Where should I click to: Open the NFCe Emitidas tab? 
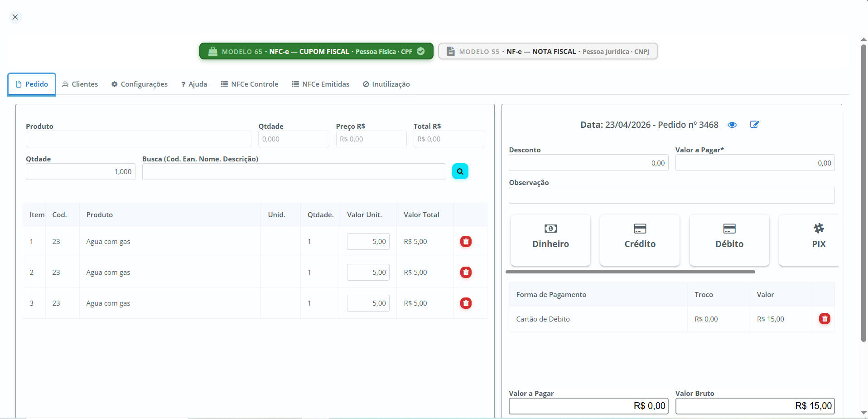point(321,84)
